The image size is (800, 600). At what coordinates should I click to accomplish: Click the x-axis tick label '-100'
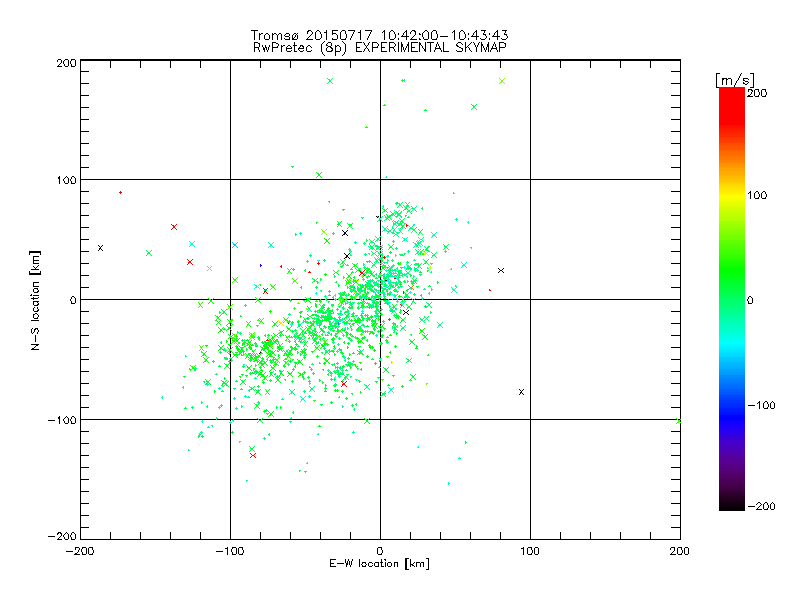click(230, 551)
